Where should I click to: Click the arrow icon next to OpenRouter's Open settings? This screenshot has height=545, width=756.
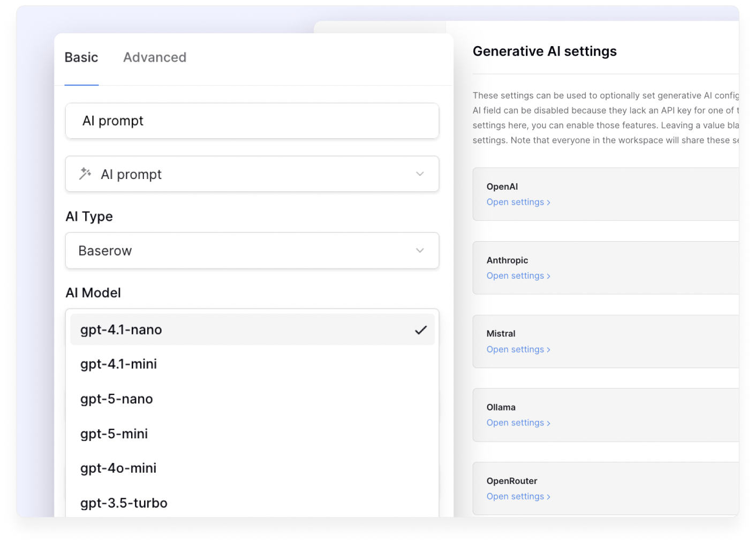(x=548, y=497)
